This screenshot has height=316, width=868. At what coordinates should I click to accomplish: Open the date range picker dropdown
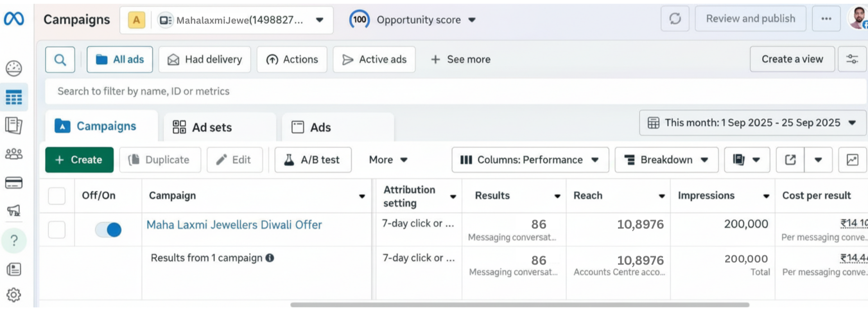(x=752, y=123)
